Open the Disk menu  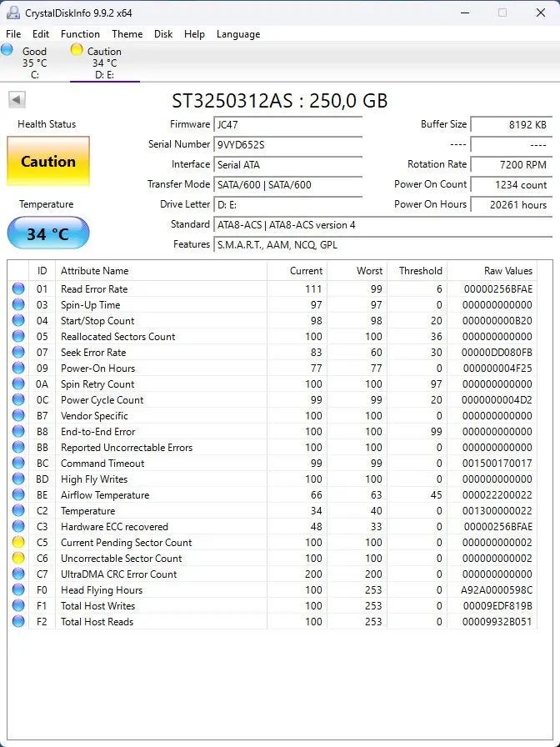pos(163,34)
